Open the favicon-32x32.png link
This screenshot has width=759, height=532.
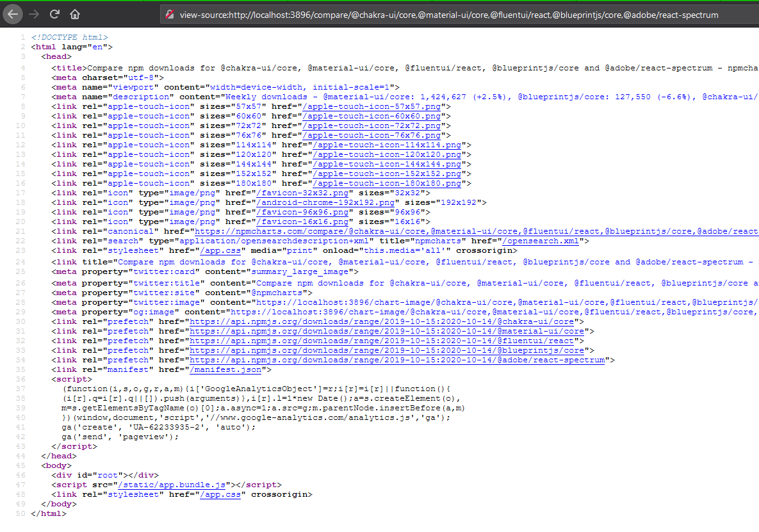tap(302, 193)
